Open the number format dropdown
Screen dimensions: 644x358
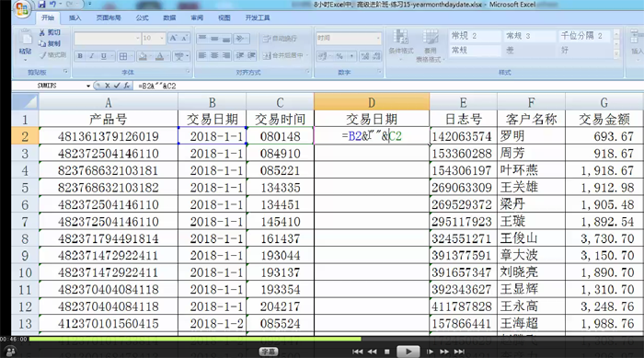pos(378,38)
